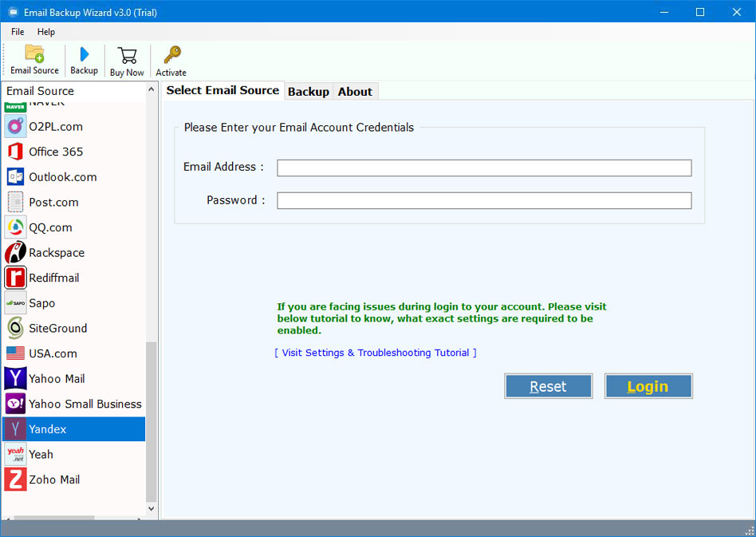This screenshot has width=756, height=537.
Task: Click the Zoho Mail label
Action: tap(54, 480)
